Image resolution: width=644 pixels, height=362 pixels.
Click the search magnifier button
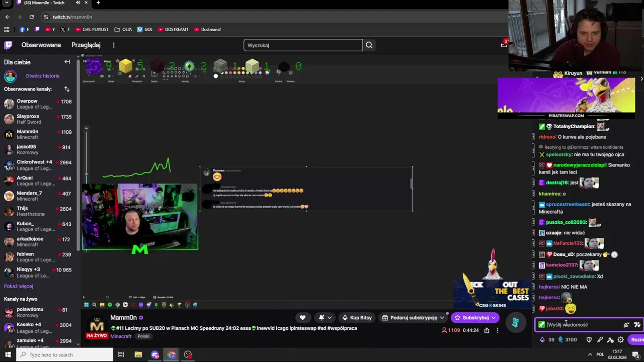pyautogui.click(x=369, y=45)
